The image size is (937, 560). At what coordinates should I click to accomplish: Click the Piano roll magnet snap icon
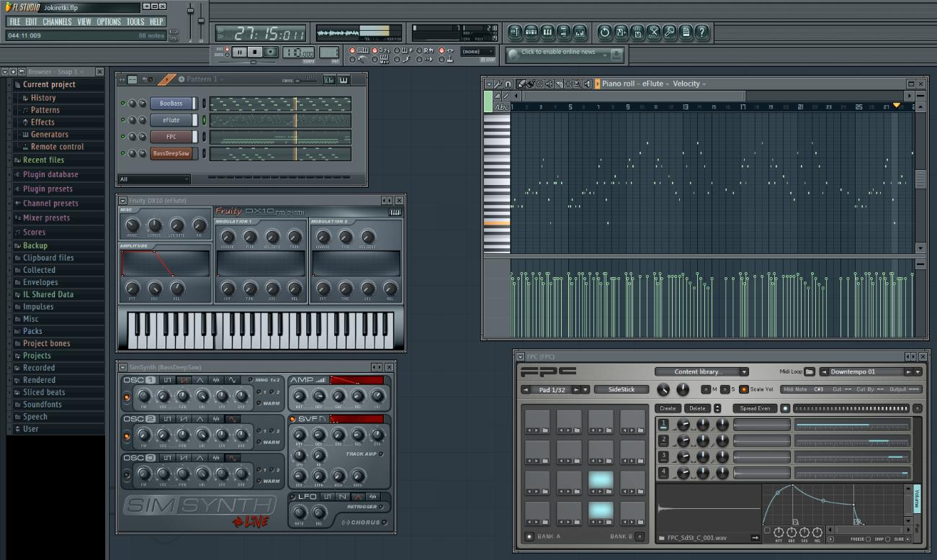[x=508, y=83]
